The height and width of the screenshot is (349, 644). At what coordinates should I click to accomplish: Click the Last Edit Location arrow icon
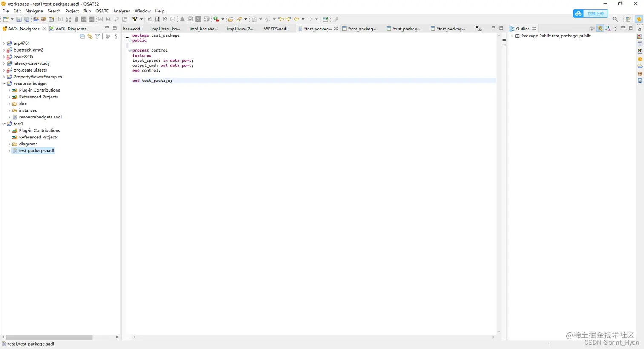(x=281, y=19)
